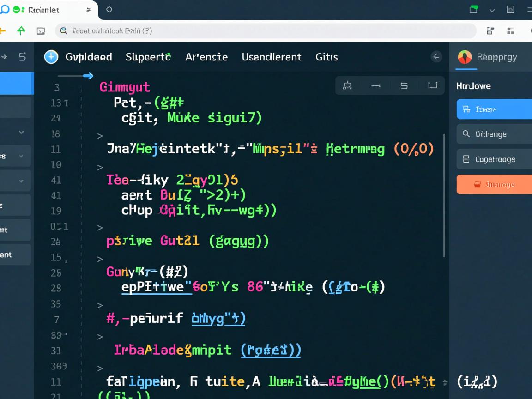Select the Gitis tab
Screen dimensions: 532x399
326,57
